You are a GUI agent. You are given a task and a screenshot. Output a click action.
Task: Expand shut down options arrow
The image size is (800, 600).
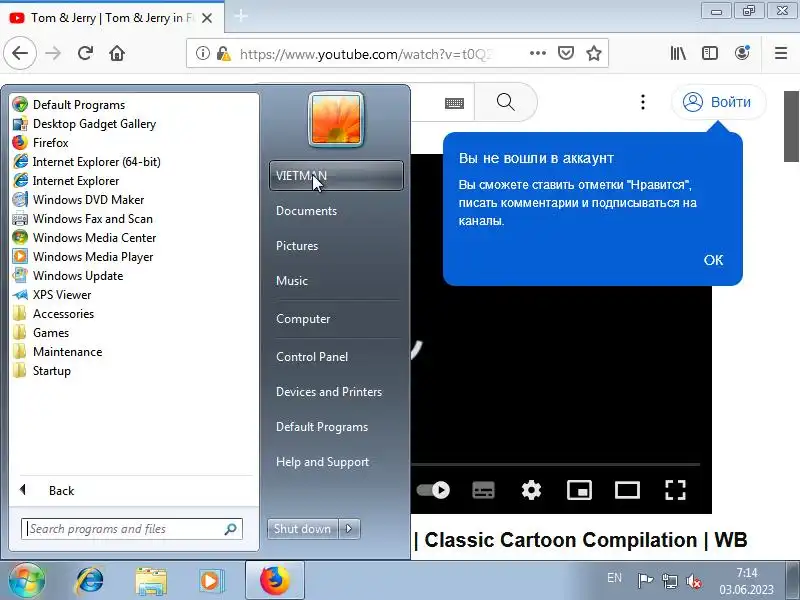pos(349,529)
